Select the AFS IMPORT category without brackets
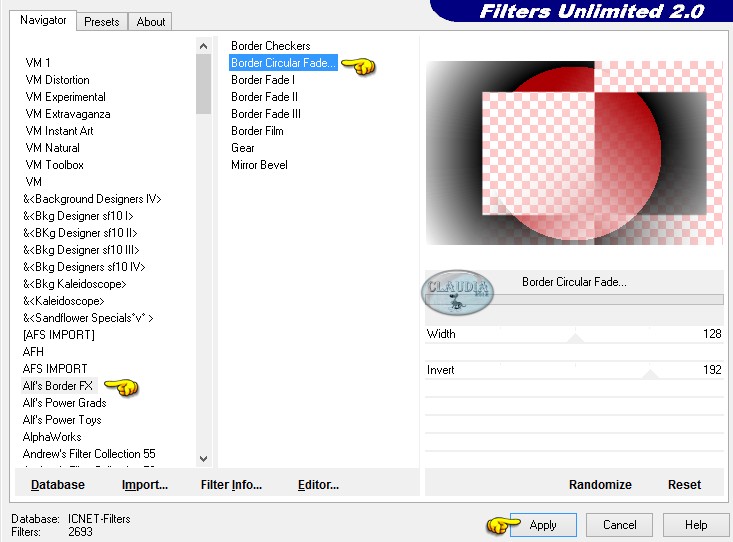733x542 pixels. coord(55,369)
